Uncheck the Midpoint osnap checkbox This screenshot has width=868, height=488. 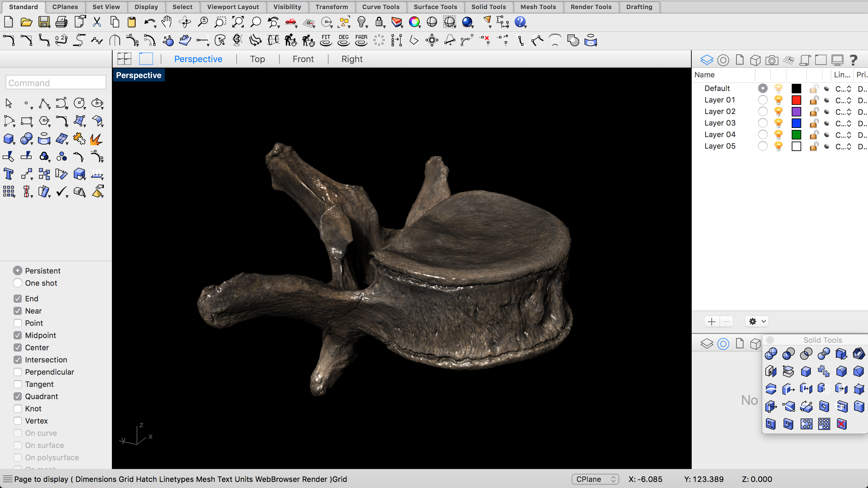coord(18,335)
